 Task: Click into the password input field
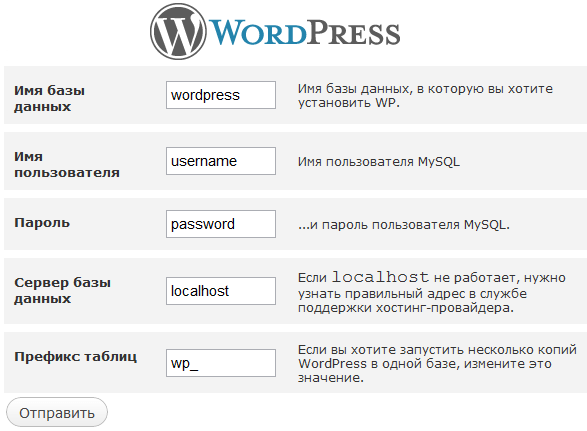(x=221, y=224)
